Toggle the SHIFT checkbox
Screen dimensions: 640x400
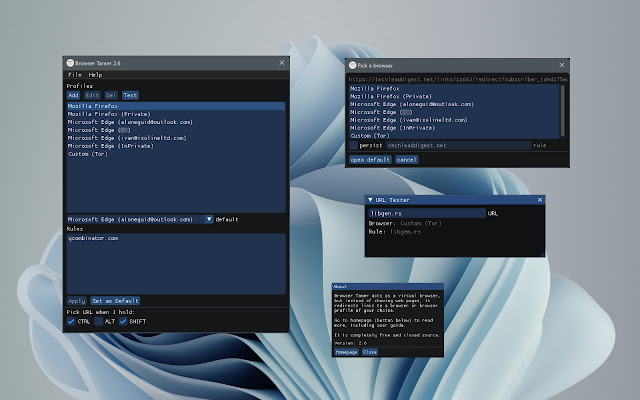(123, 322)
